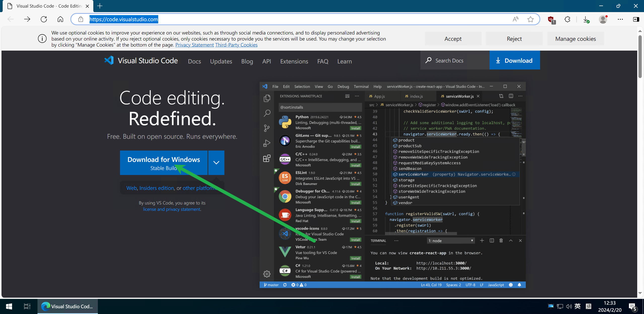Screen dimensions: 644x314
Task: Reject optional cookies
Action: point(514,39)
